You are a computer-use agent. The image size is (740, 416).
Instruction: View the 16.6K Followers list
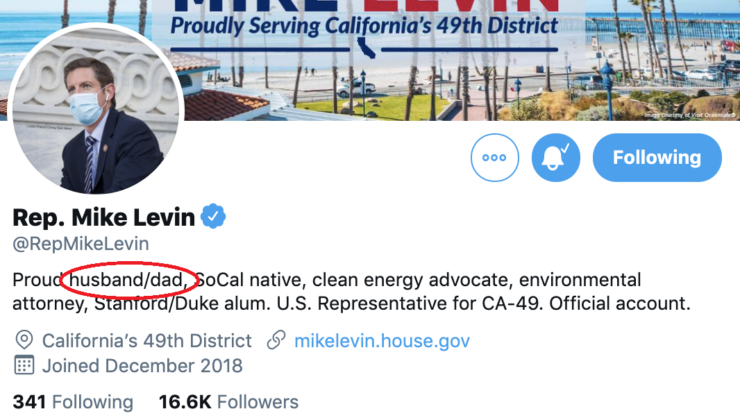click(x=228, y=402)
